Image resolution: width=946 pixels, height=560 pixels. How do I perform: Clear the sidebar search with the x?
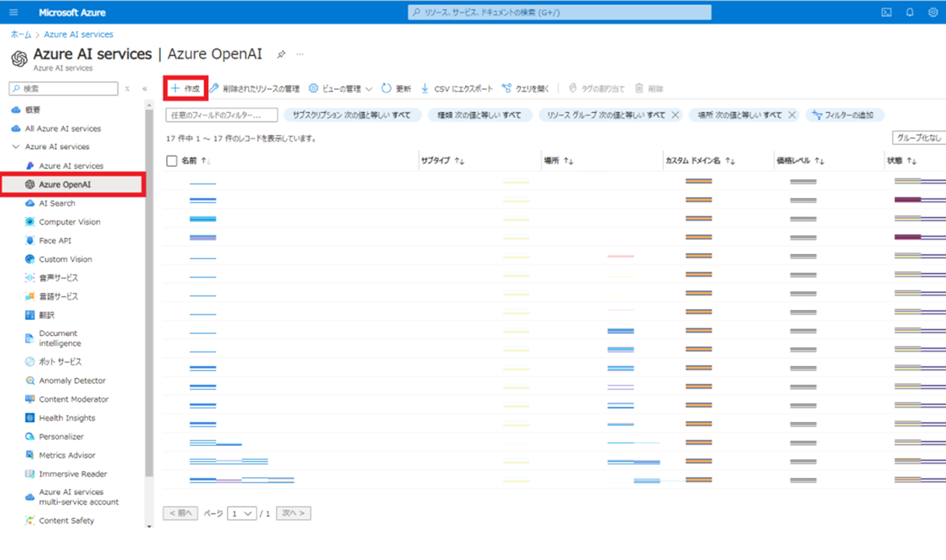pyautogui.click(x=128, y=89)
